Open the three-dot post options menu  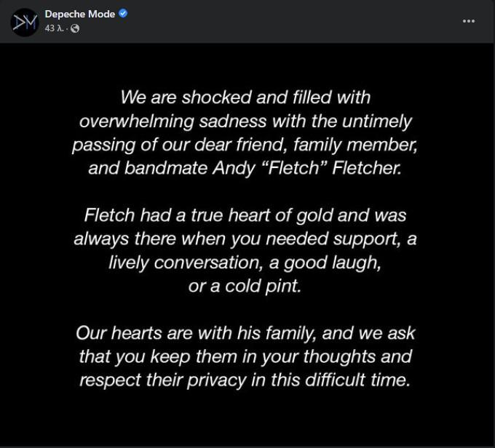pos(469,21)
